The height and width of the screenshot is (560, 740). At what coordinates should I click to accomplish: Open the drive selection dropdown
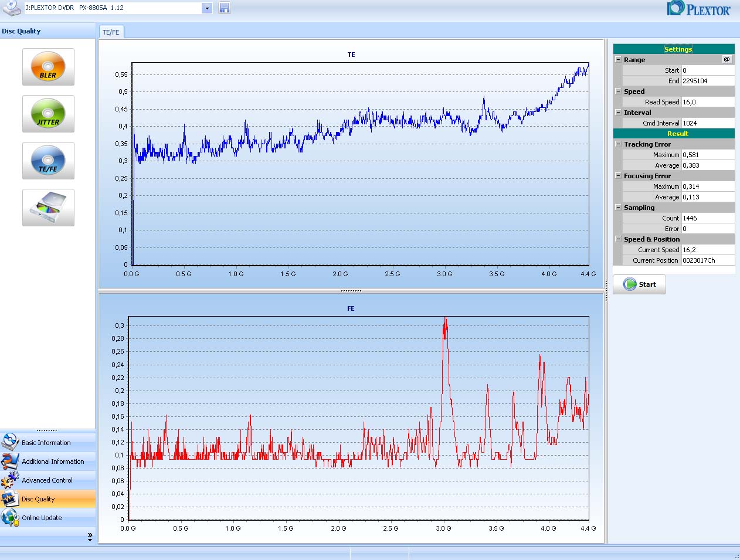point(207,8)
